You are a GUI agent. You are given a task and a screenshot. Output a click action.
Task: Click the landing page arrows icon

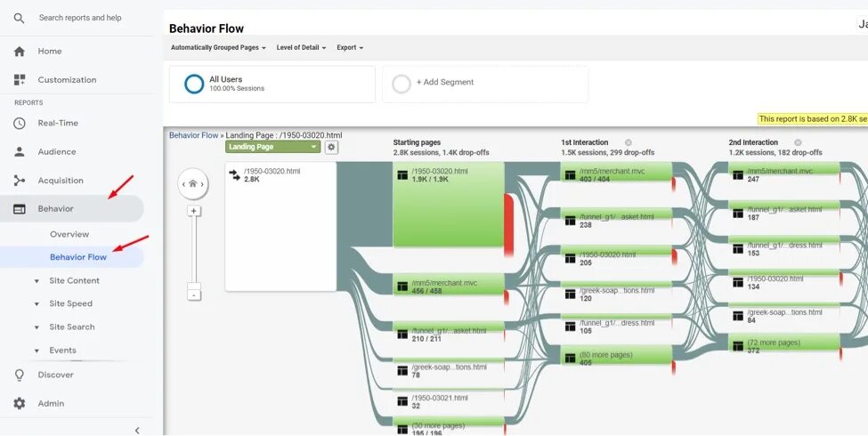(x=234, y=174)
